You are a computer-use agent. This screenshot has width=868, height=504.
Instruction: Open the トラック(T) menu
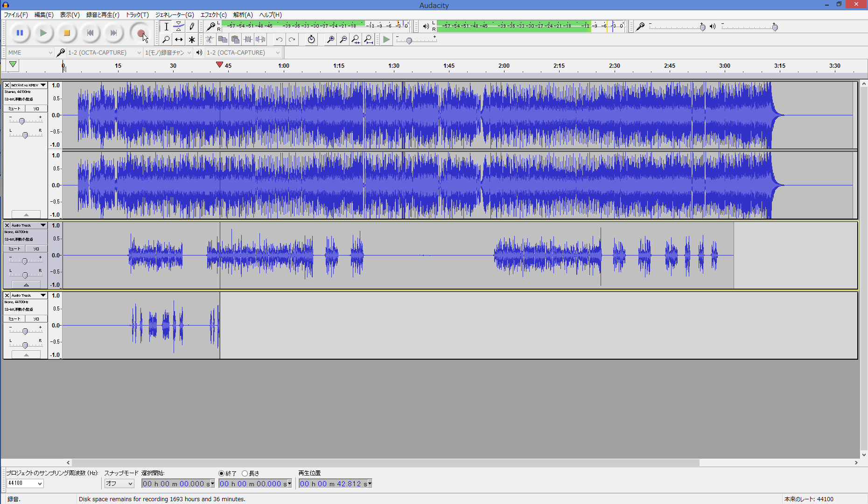(x=137, y=14)
